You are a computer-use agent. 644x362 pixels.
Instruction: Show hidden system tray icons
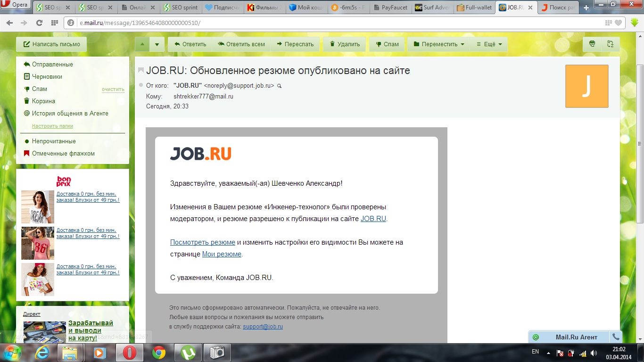pos(548,353)
